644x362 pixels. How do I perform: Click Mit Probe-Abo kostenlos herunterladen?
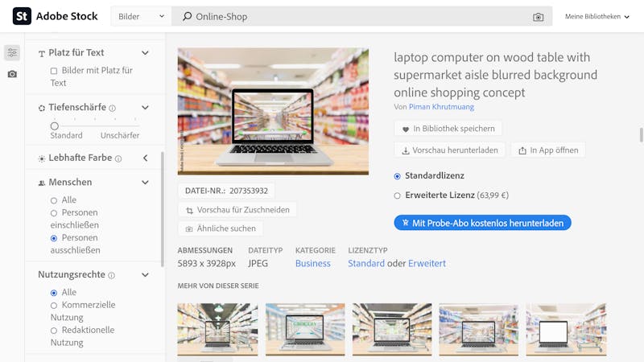482,223
